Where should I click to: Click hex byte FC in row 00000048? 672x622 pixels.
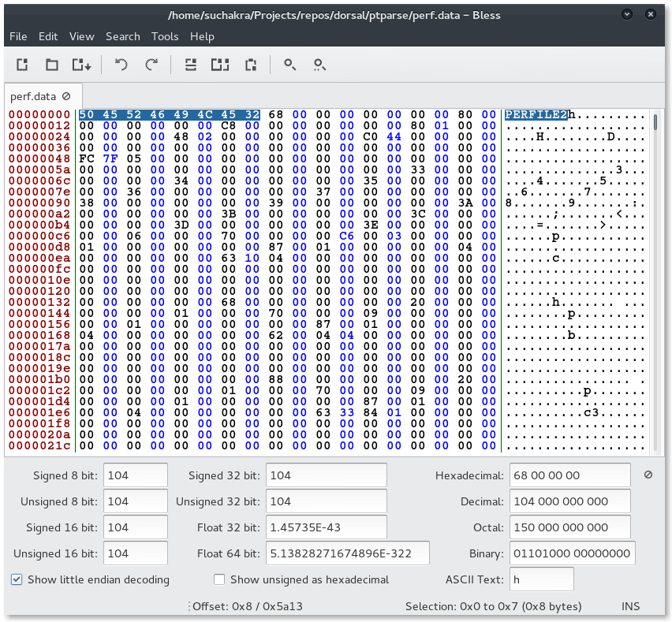pyautogui.click(x=87, y=158)
